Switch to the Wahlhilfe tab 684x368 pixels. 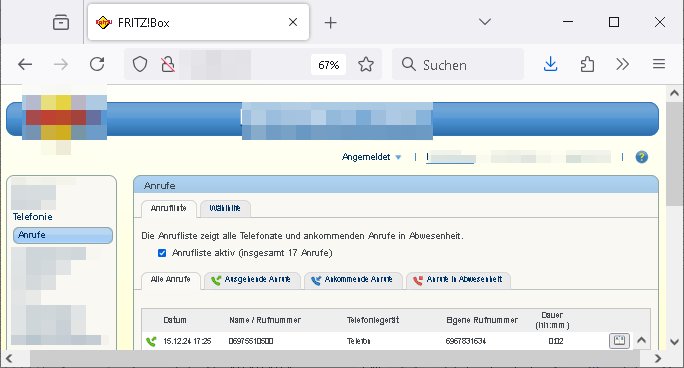[225, 208]
